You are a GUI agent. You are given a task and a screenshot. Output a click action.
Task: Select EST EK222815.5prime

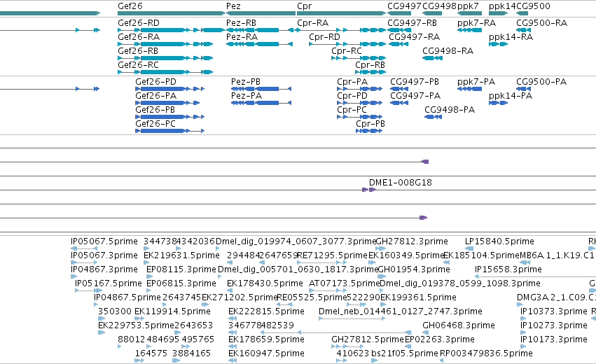pyautogui.click(x=233, y=318)
